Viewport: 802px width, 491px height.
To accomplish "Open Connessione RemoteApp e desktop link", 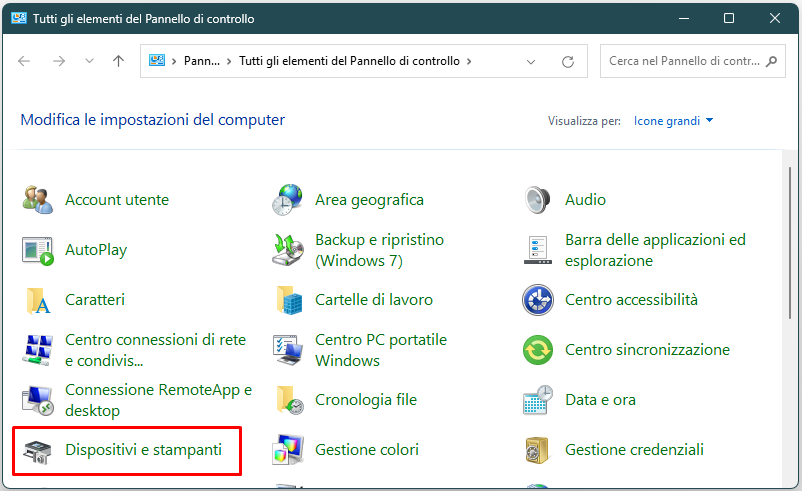I will 159,400.
